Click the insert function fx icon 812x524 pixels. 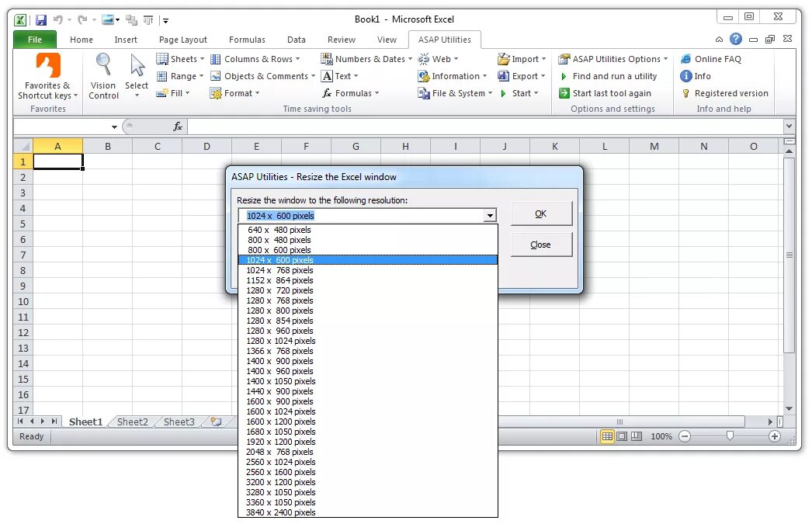[178, 127]
